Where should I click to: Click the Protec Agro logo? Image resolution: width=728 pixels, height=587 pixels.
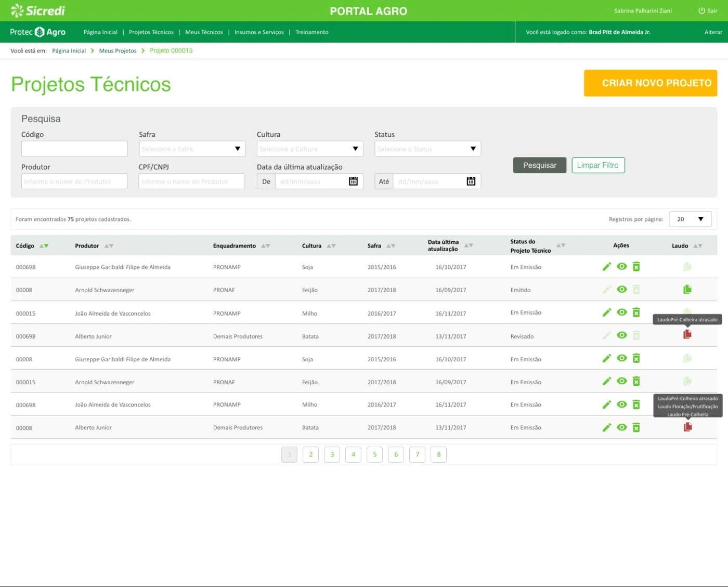pos(38,32)
